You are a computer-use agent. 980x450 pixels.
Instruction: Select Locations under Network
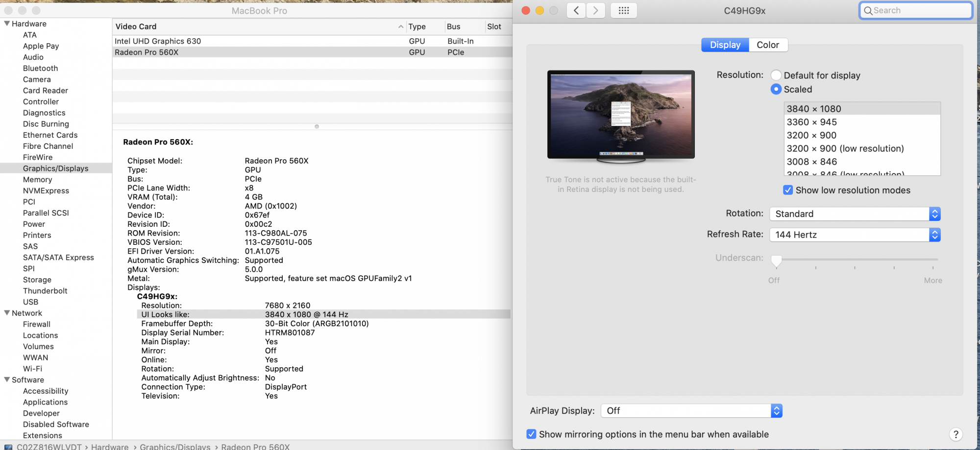pos(41,335)
